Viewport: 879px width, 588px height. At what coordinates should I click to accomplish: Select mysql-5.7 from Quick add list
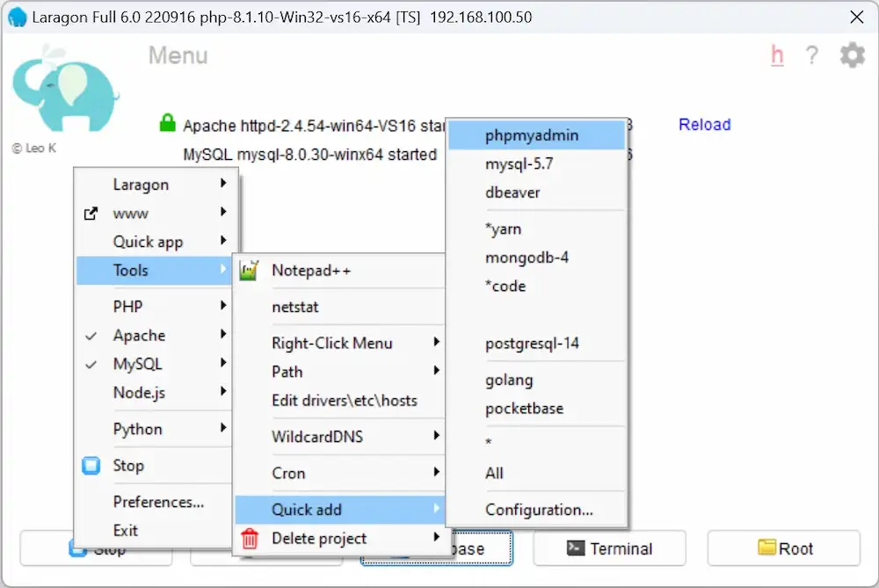click(x=536, y=163)
